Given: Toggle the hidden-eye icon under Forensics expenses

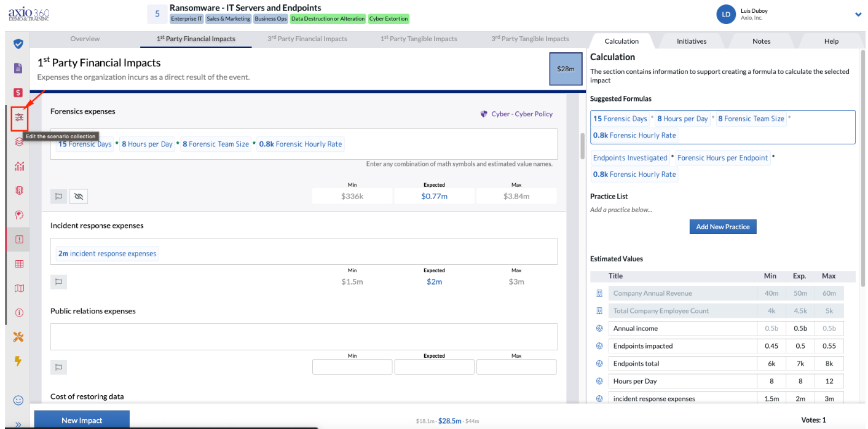Looking at the screenshot, I should tap(79, 196).
